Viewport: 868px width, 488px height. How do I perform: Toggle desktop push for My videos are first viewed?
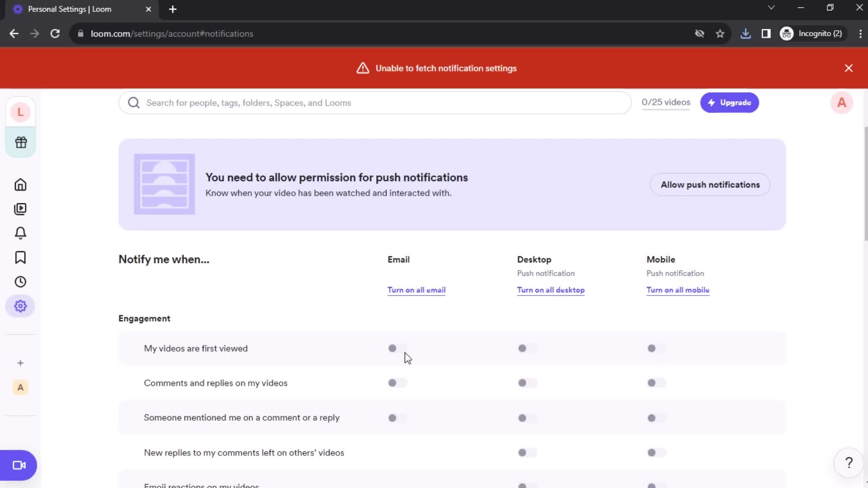[x=527, y=348]
